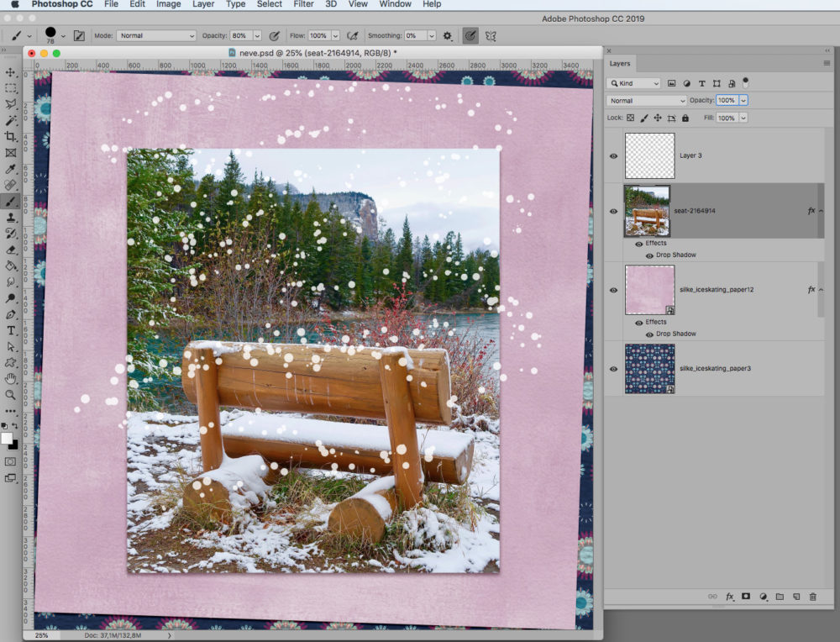The height and width of the screenshot is (642, 840).
Task: Open the brush Mode dropdown
Action: pyautogui.click(x=155, y=36)
